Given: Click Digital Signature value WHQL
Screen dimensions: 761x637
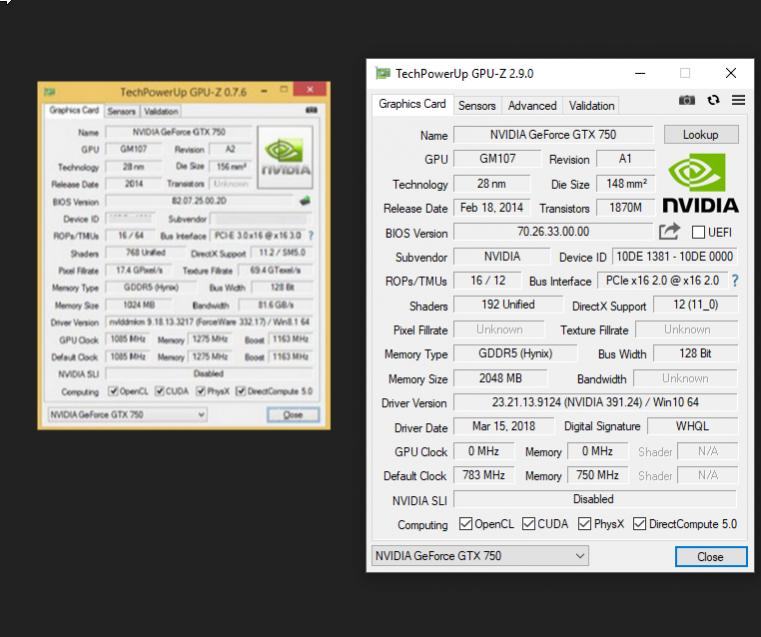Looking at the screenshot, I should pyautogui.click(x=693, y=426).
